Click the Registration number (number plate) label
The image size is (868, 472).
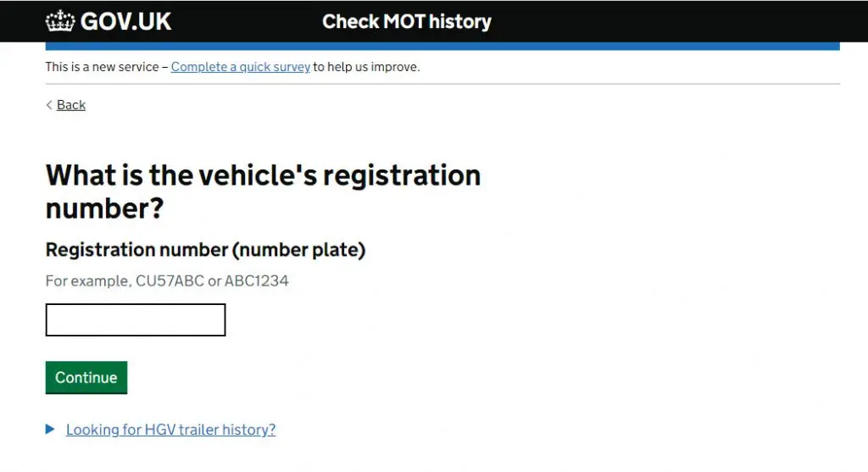(x=205, y=249)
